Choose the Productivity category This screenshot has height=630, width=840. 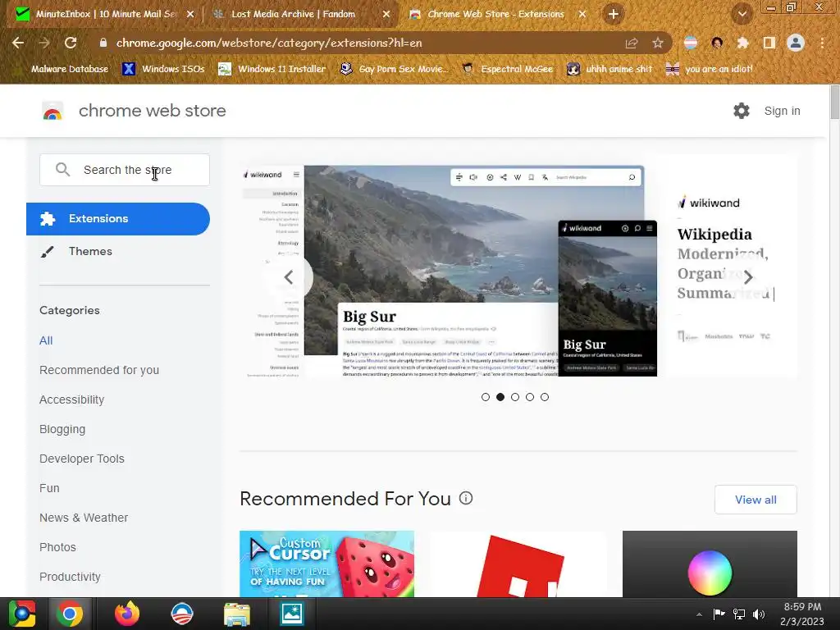[x=70, y=577]
